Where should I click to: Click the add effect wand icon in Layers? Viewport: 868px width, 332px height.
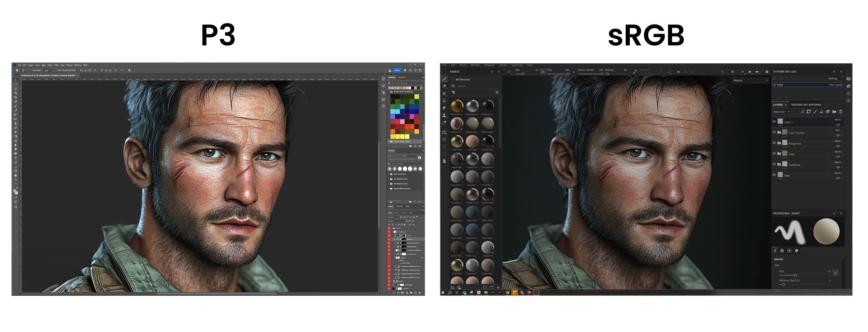[x=802, y=112]
